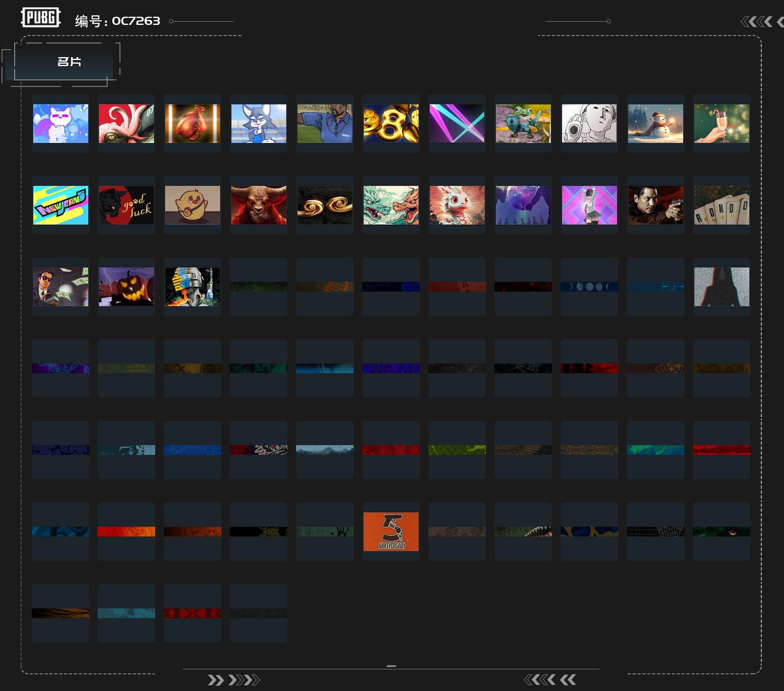Choose the 'good luck' panther nameplate
This screenshot has height=691, width=784.
127,205
